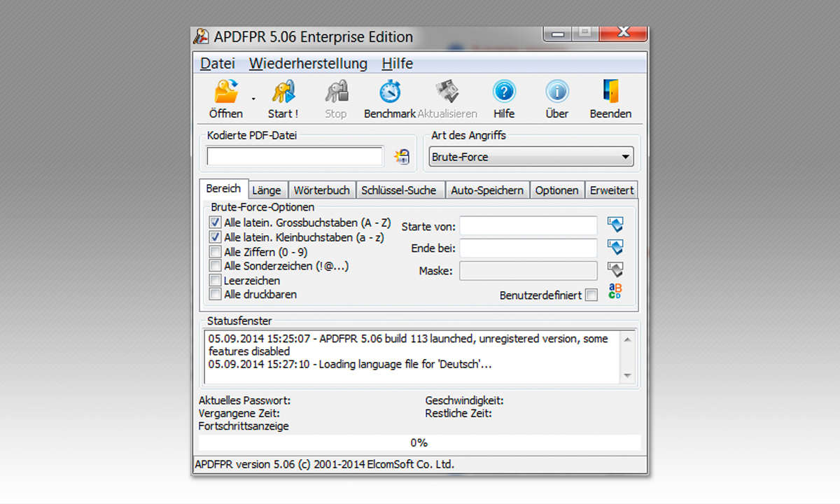Click the Statusfenster scrollbar up arrow
Screen dimensions: 840x504
(x=627, y=339)
